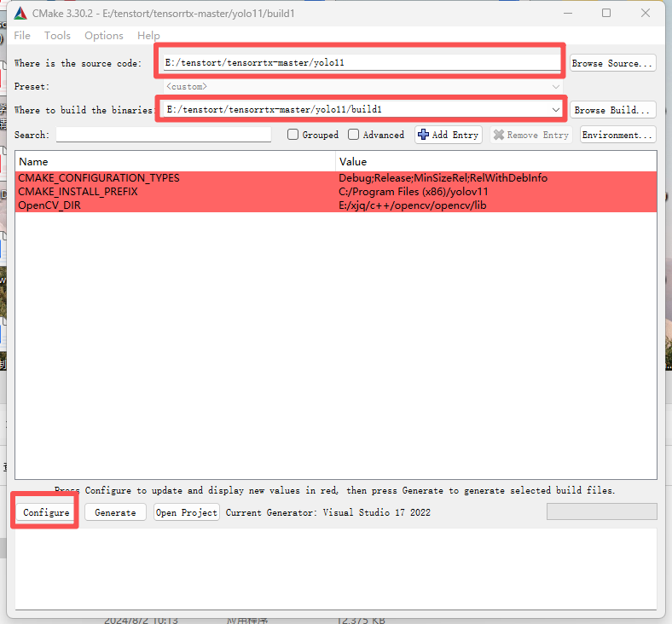Screen dimensions: 672x624
Task: Focus the Search input field
Action: pos(164,135)
